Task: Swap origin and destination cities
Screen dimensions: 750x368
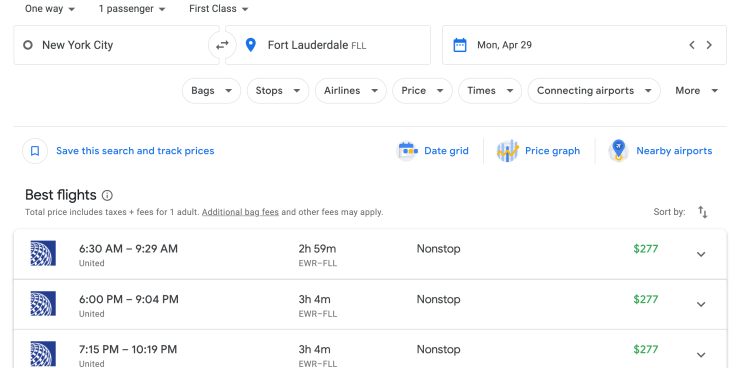Action: pos(222,45)
